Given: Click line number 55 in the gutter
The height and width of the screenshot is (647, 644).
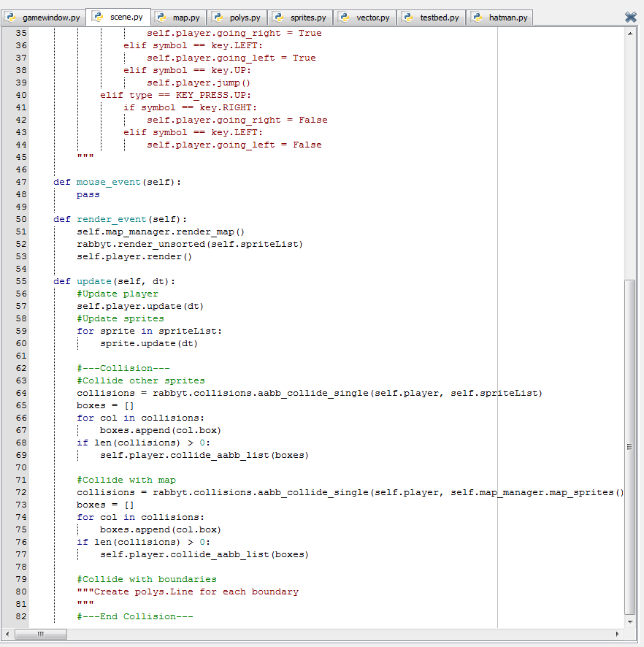Looking at the screenshot, I should point(20,281).
